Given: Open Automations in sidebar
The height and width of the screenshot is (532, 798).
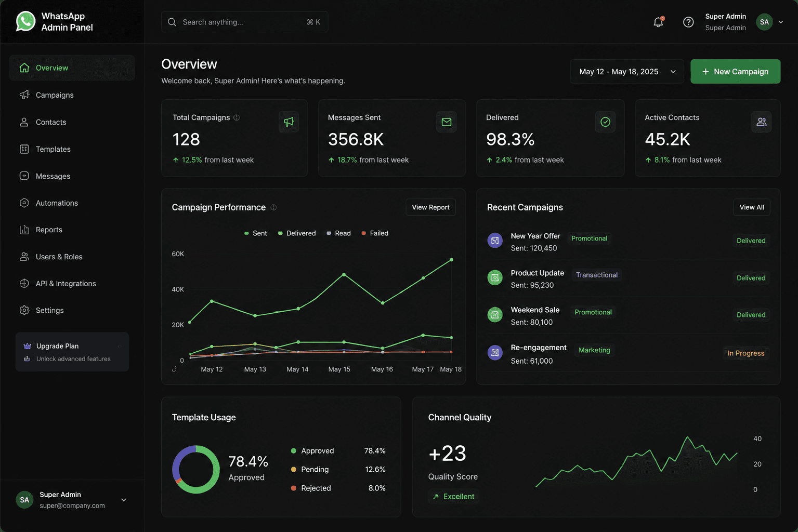Looking at the screenshot, I should [x=72, y=203].
